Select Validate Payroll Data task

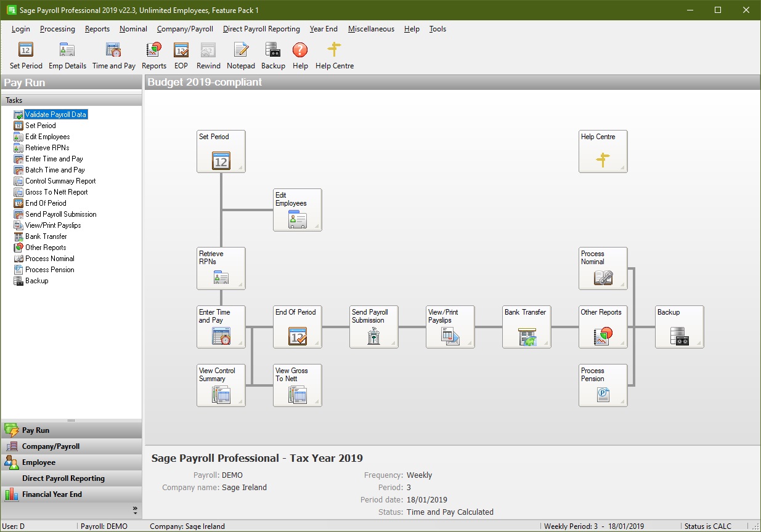pos(55,115)
